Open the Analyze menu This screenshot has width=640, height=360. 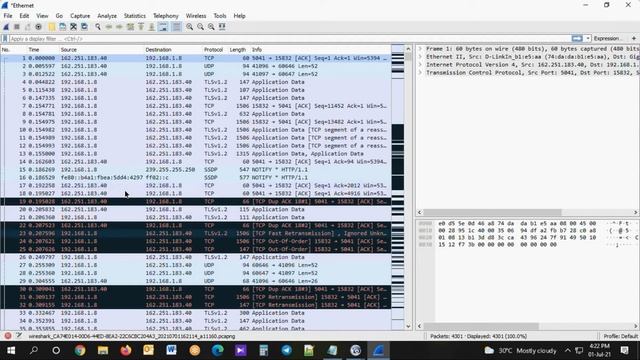(107, 16)
